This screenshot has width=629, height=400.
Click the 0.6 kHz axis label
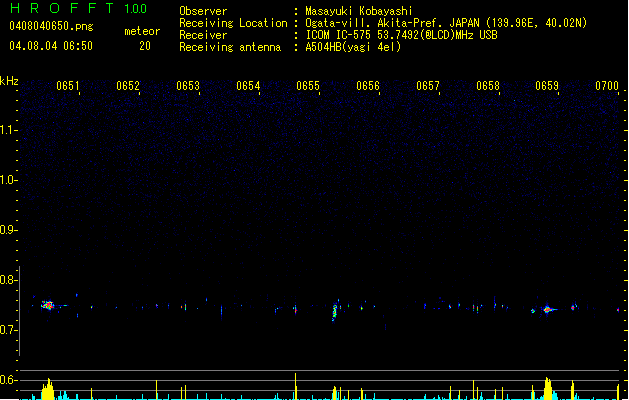(x=8, y=380)
